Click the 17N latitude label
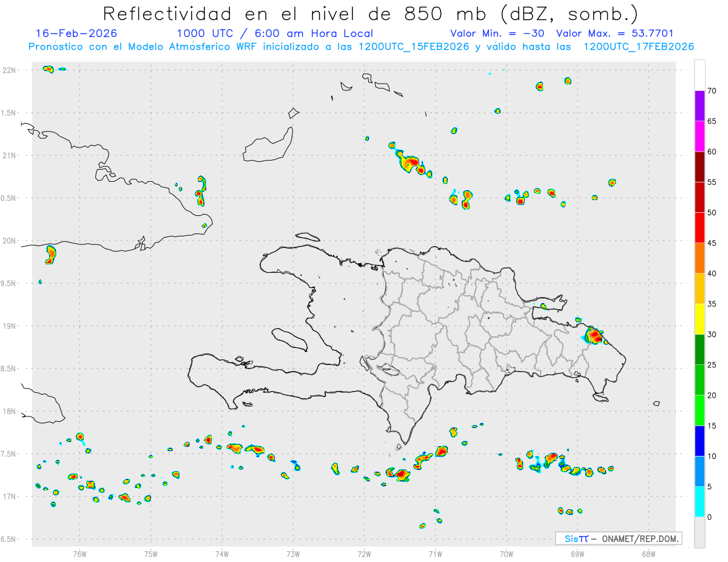Image resolution: width=728 pixels, height=562 pixels. pos(9,497)
